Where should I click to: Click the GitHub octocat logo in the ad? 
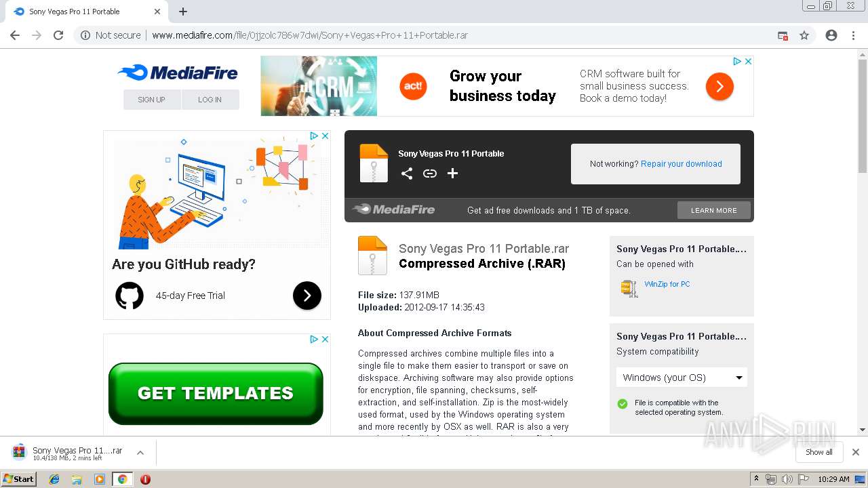tap(130, 296)
